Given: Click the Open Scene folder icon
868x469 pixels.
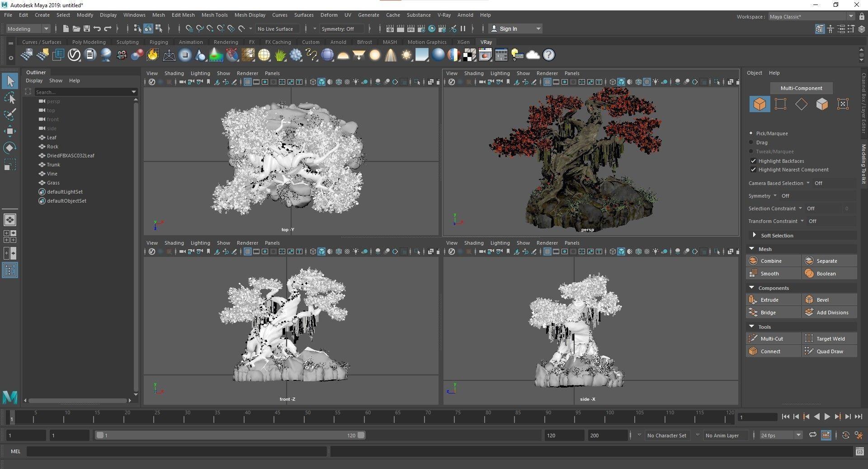Looking at the screenshot, I should pos(76,28).
